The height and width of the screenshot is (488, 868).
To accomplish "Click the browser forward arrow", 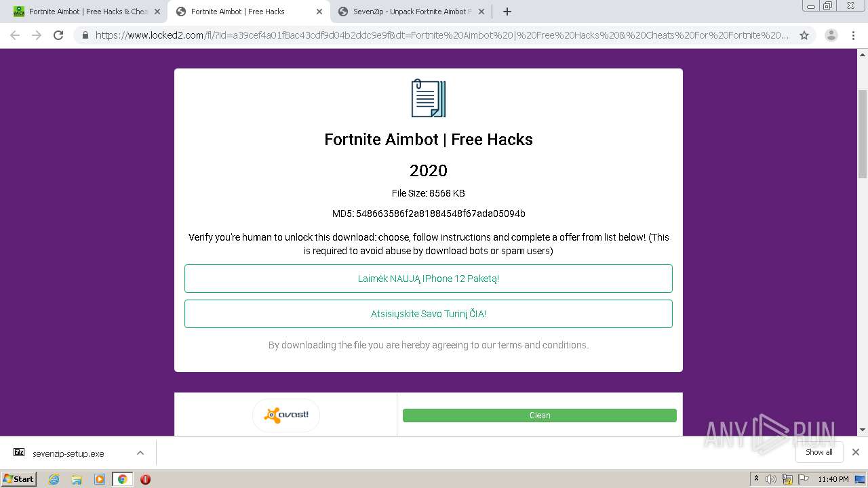I will tap(37, 35).
